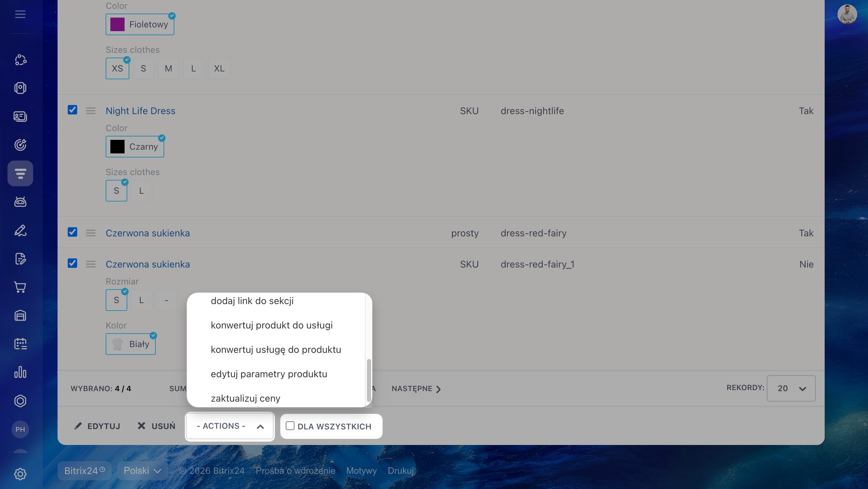The height and width of the screenshot is (489, 868).
Task: Collapse the Actions dropdown
Action: 230,426
